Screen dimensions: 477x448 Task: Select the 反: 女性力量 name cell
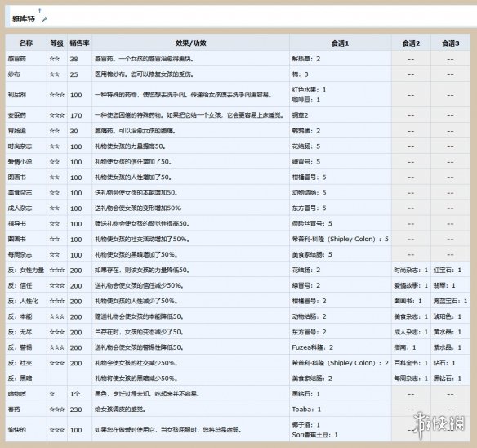coord(26,270)
